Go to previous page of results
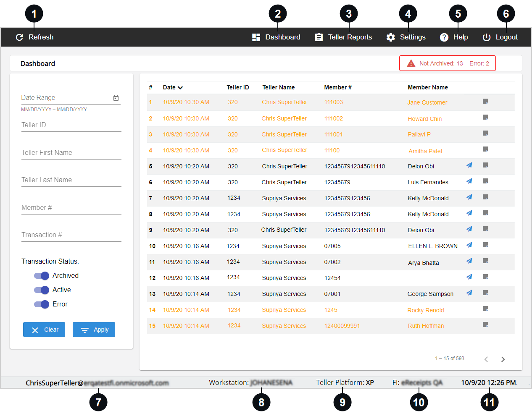 486,359
